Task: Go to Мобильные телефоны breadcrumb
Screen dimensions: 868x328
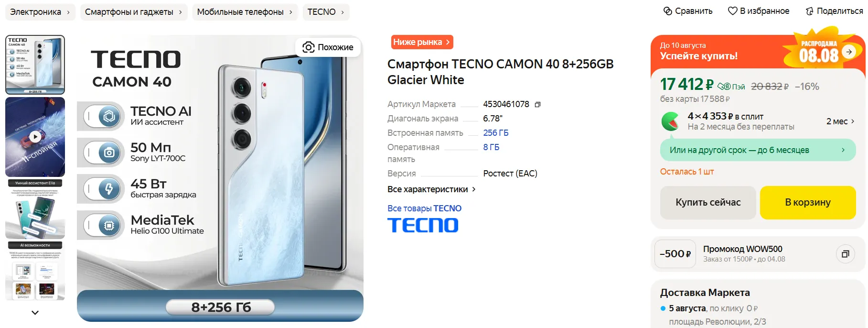Action: point(245,12)
